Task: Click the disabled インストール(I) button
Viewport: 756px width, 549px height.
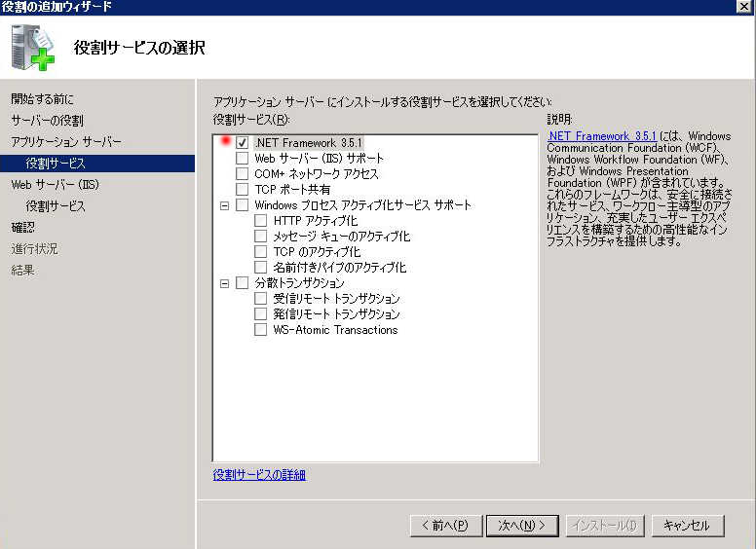Action: [x=605, y=526]
